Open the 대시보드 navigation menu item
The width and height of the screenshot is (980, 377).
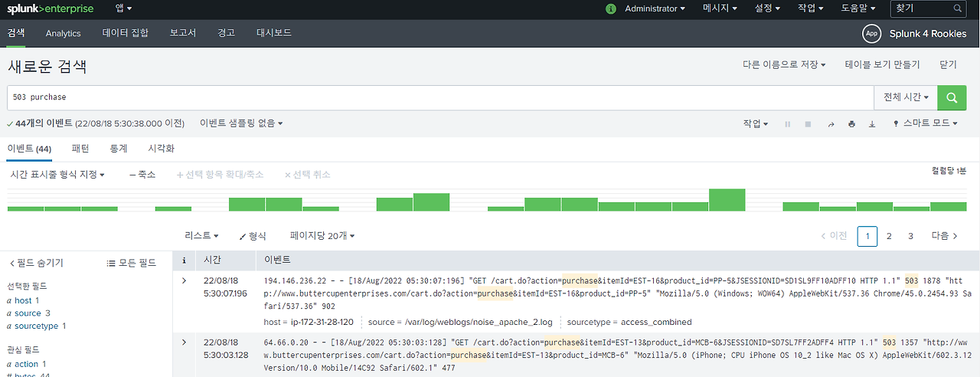(274, 33)
